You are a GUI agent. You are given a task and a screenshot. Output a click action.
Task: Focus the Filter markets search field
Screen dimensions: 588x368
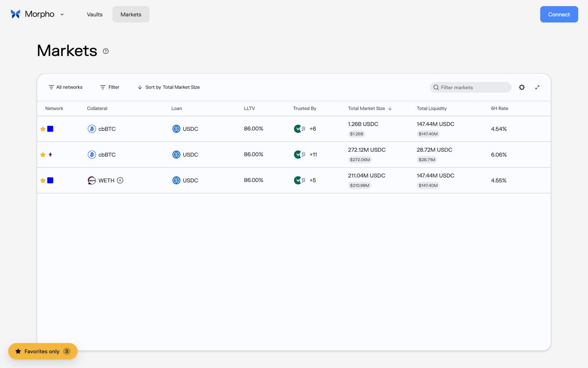click(471, 87)
